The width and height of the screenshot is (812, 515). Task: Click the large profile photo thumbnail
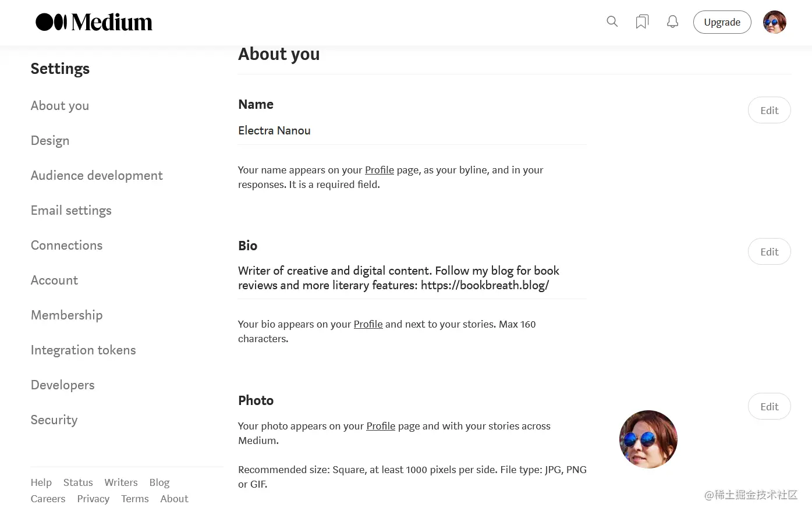click(x=648, y=439)
